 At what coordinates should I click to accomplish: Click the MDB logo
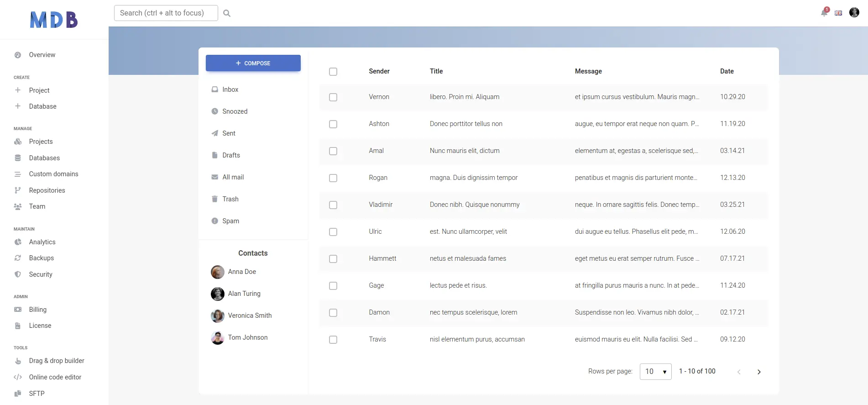click(54, 20)
